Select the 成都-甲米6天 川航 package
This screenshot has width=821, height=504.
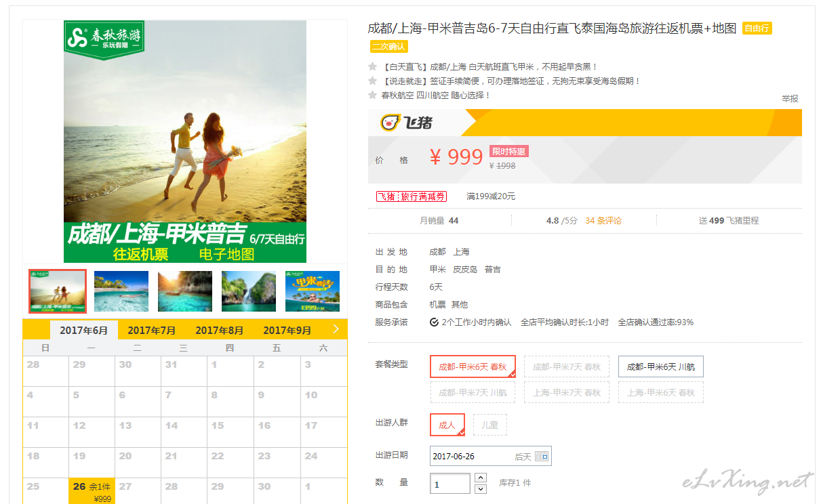click(661, 366)
